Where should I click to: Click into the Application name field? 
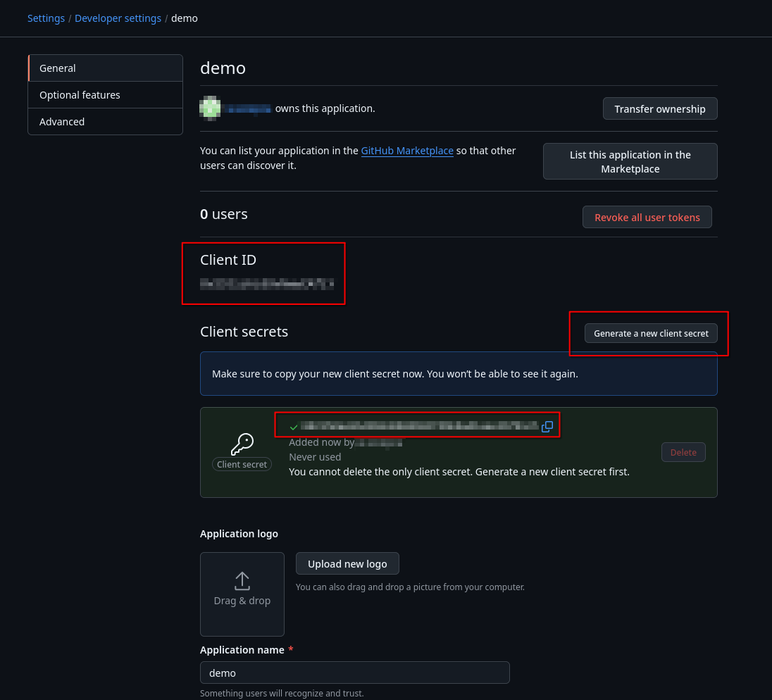[x=354, y=673]
